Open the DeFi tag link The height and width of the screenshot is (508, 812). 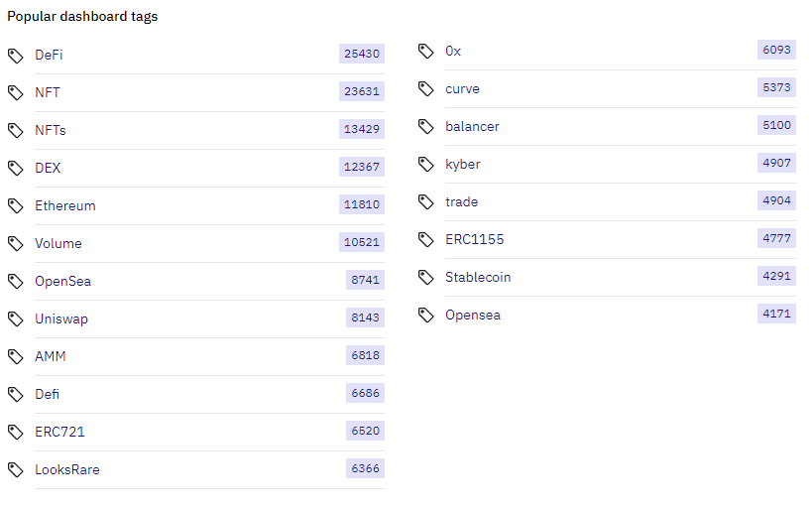49,55
